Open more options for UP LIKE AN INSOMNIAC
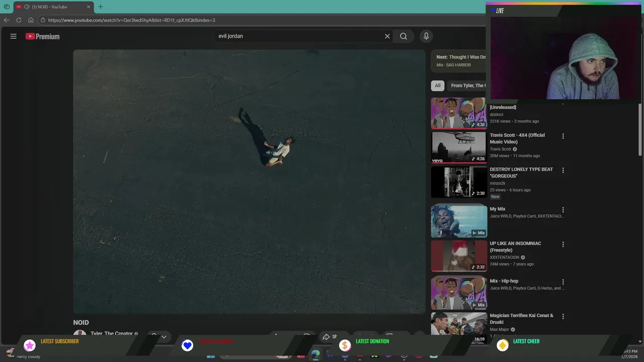Screen dimensions: 644x362 click(563, 244)
